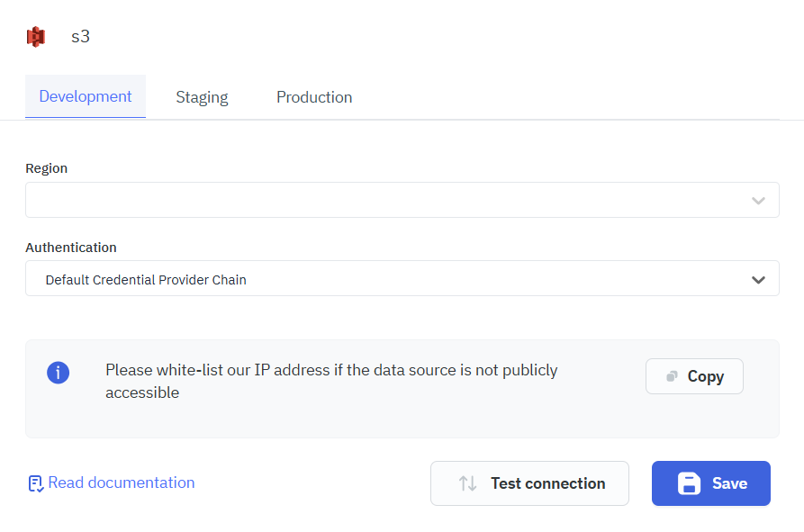804x532 pixels.
Task: Switch to the Production tab
Action: [314, 96]
